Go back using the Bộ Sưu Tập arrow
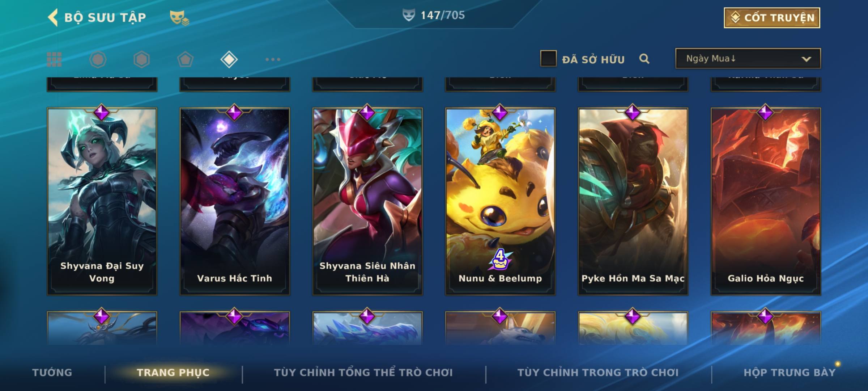Viewport: 868px width, 391px height. [x=53, y=17]
